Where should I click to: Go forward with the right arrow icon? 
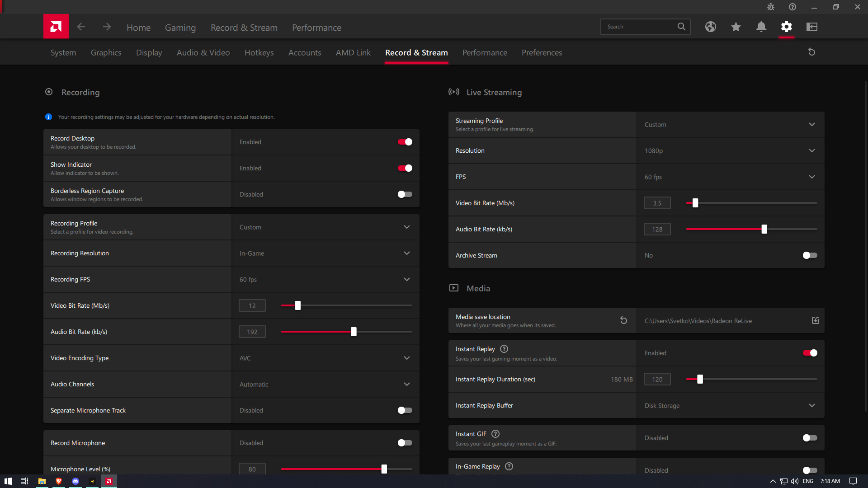click(107, 27)
